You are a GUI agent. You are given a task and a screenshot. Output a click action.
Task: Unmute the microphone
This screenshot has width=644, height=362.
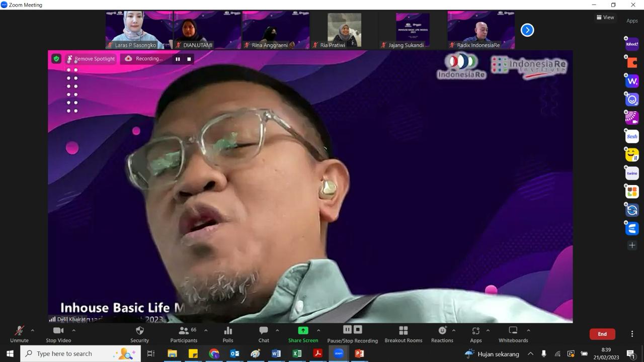pos(19,334)
